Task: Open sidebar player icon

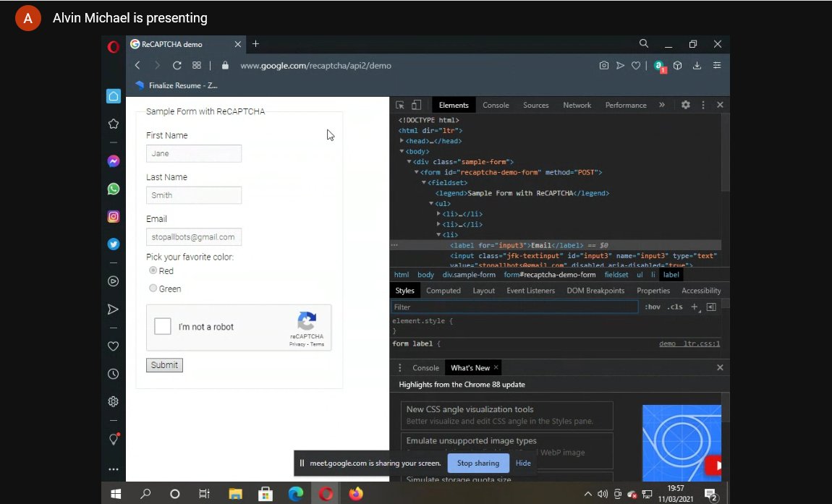Action: (x=113, y=281)
